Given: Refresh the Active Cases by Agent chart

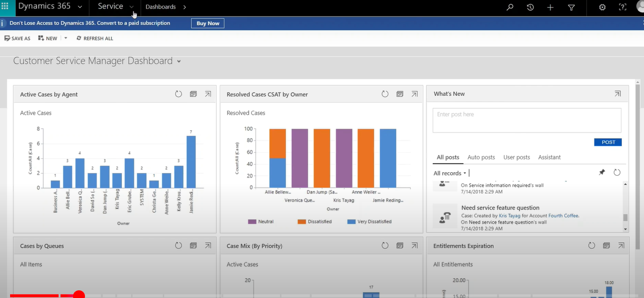Looking at the screenshot, I should [178, 94].
